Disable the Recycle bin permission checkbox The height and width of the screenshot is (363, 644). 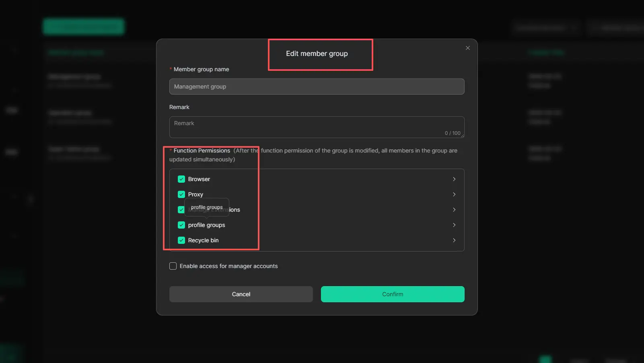[181, 240]
